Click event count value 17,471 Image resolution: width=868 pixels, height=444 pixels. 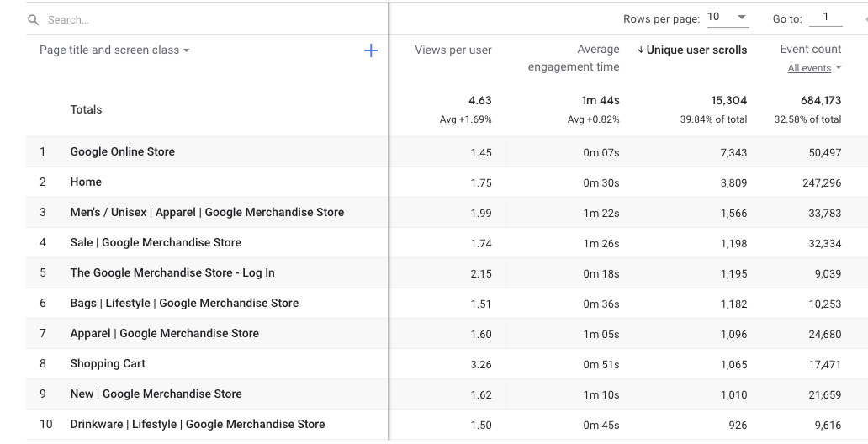825,365
